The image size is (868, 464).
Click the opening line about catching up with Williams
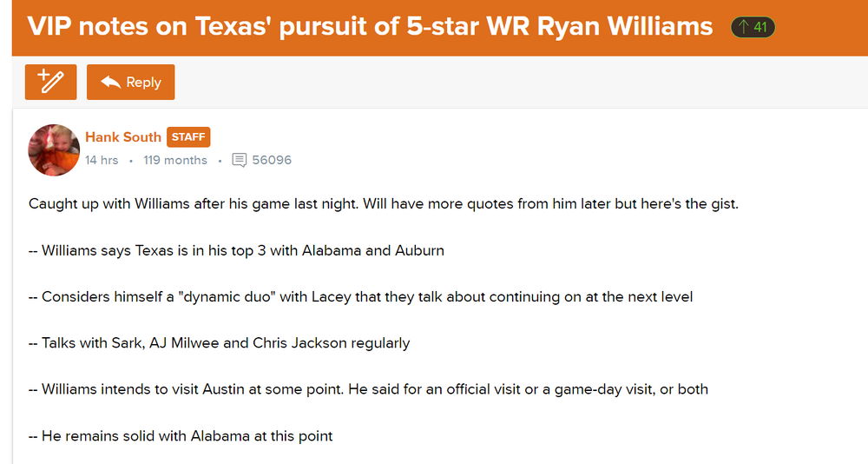[383, 204]
